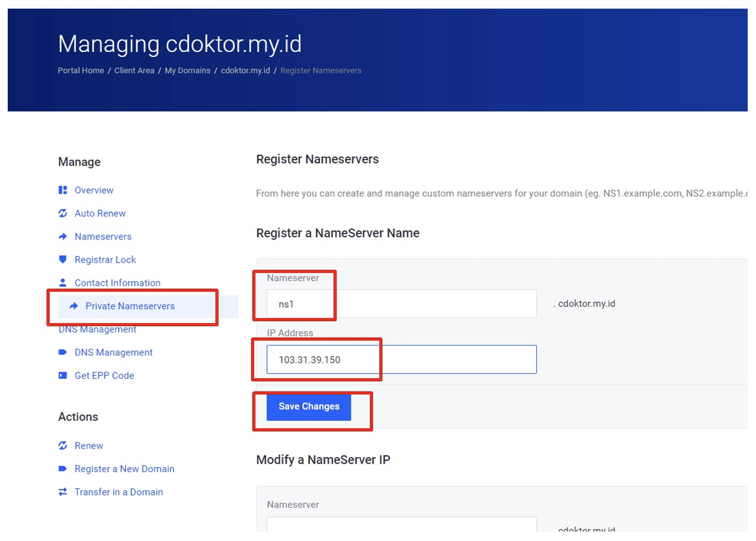The width and height of the screenshot is (756, 541).
Task: Click the Transfer in a Domain arrows icon
Action: tap(63, 492)
